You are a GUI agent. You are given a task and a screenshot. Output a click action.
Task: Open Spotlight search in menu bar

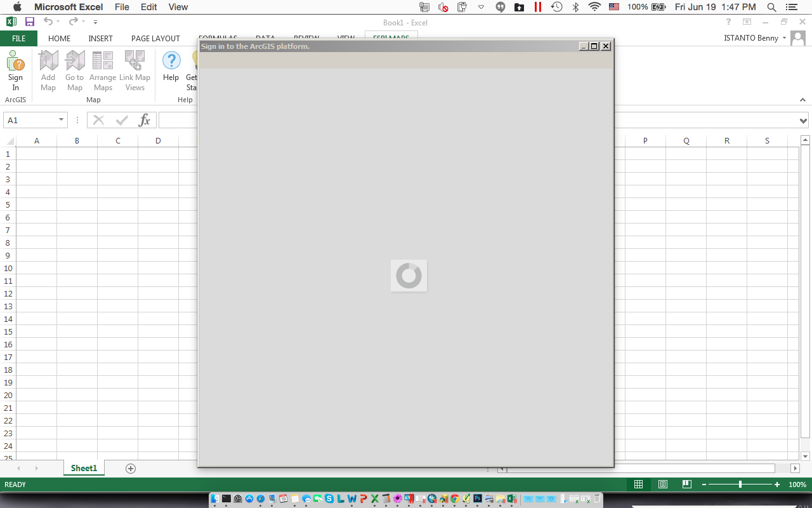click(x=771, y=7)
